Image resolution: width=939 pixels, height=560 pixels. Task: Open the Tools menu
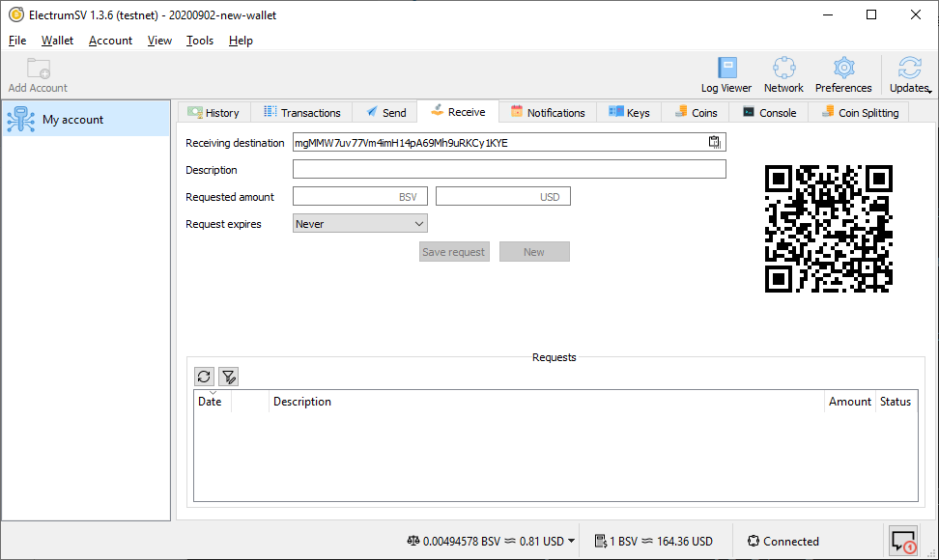(200, 41)
